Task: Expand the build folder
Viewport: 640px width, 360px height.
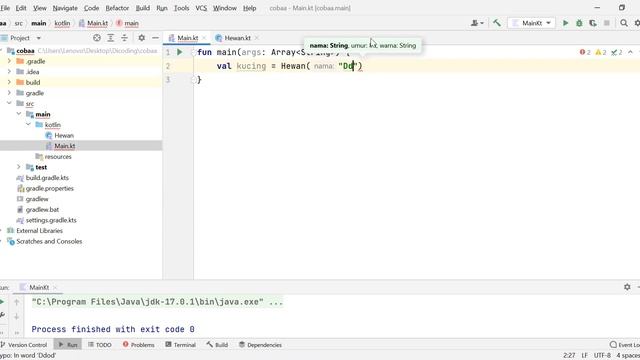Action: 9,82
